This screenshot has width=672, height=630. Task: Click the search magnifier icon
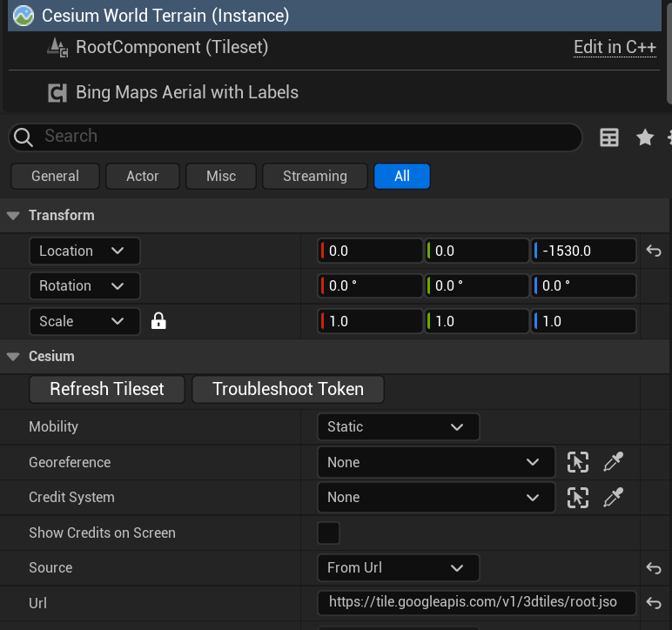(x=24, y=137)
